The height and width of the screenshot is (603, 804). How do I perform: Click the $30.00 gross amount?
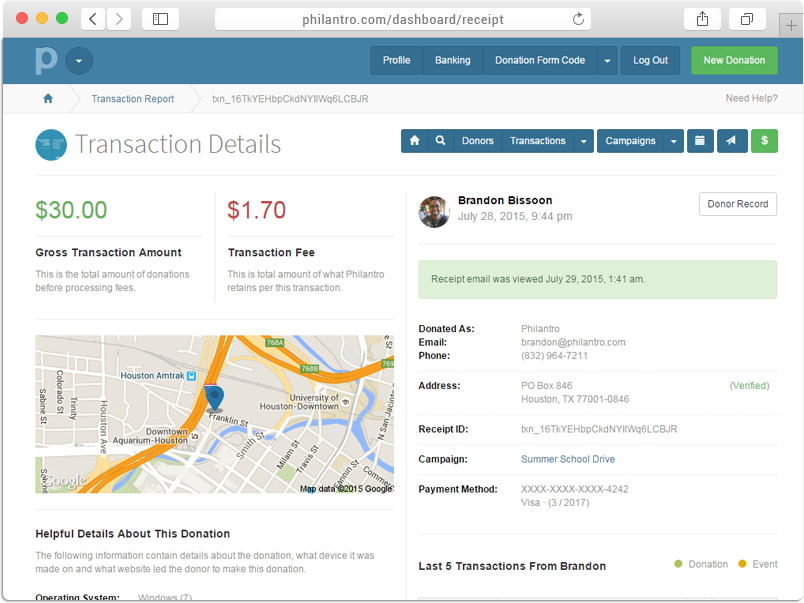[71, 210]
